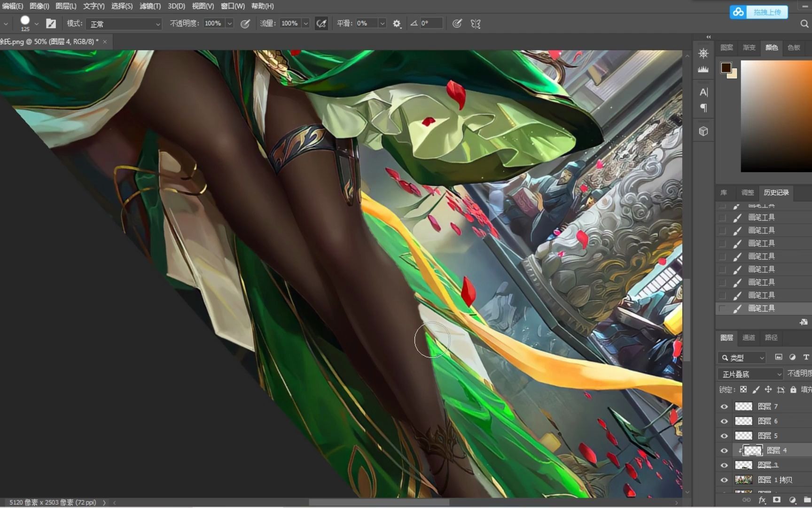Open the brush settings wheel panel icon

pyautogui.click(x=703, y=53)
